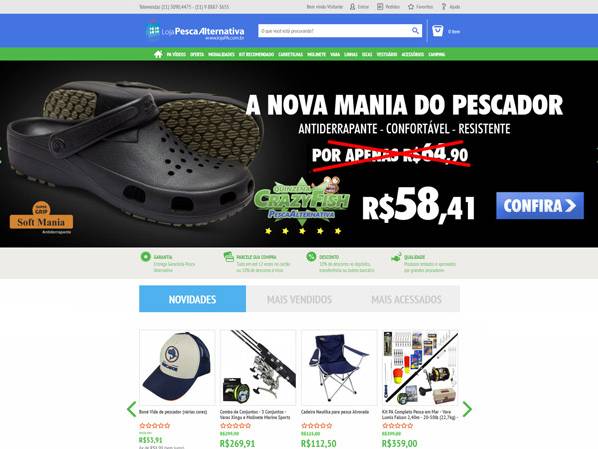
Task: Show next products with the right green arrow
Action: (x=467, y=409)
